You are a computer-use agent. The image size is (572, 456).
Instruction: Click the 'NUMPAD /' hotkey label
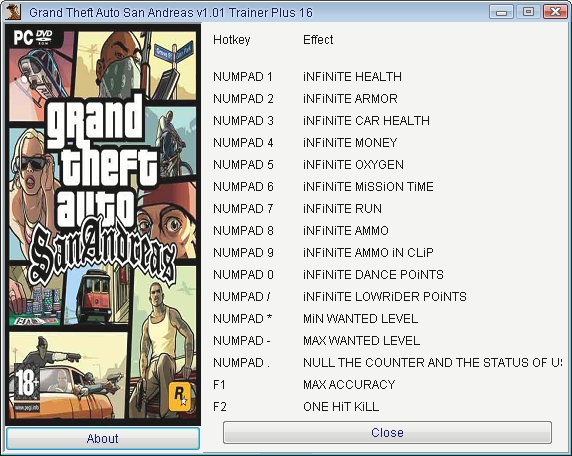click(x=242, y=297)
